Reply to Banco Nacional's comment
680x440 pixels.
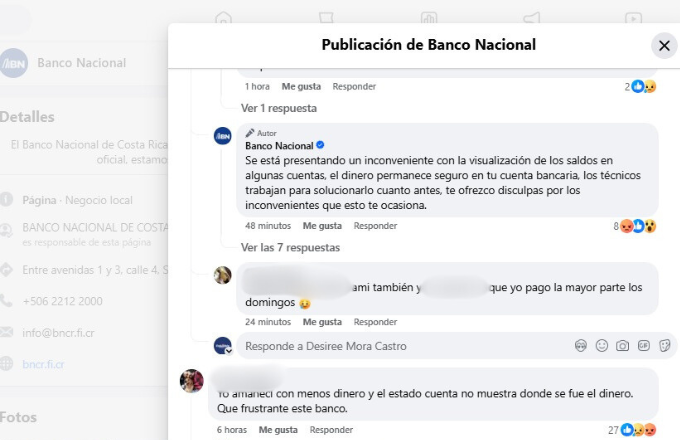[x=375, y=226]
